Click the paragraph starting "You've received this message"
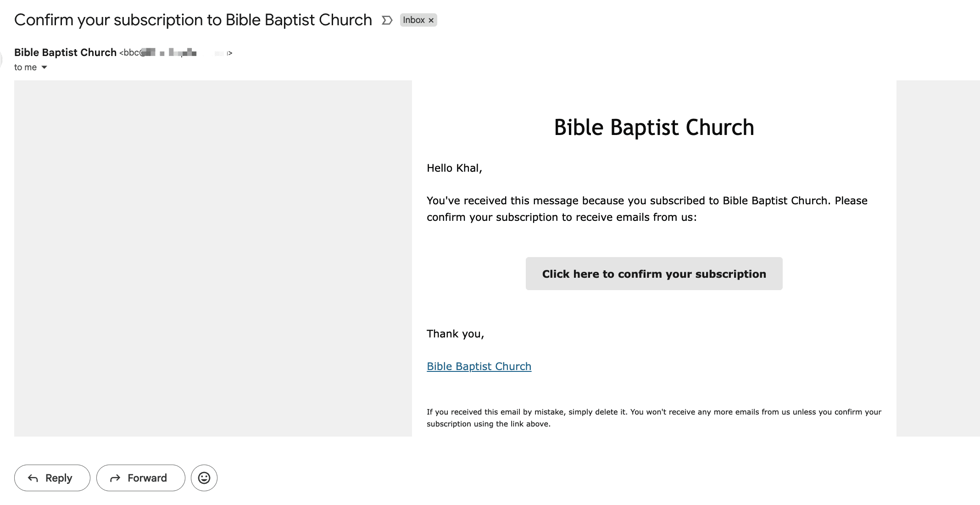This screenshot has height=505, width=980. click(x=647, y=209)
